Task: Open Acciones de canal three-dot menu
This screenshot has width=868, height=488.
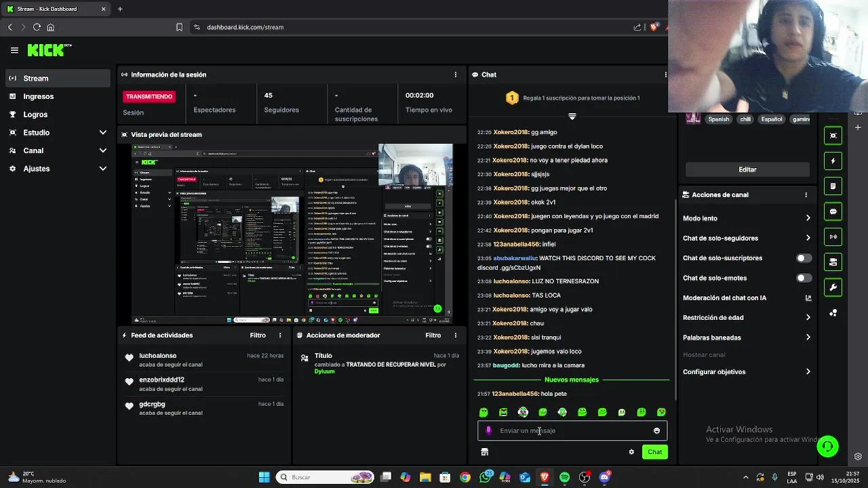Action: [x=806, y=195]
